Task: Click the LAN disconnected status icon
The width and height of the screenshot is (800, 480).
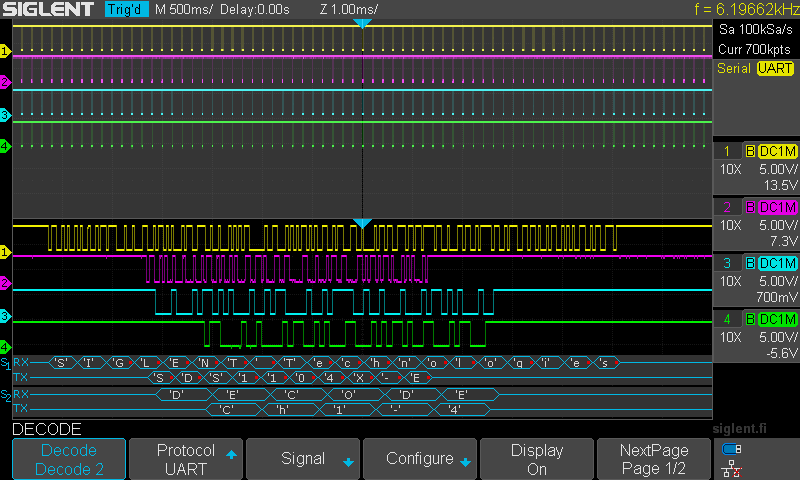Action: (x=732, y=469)
